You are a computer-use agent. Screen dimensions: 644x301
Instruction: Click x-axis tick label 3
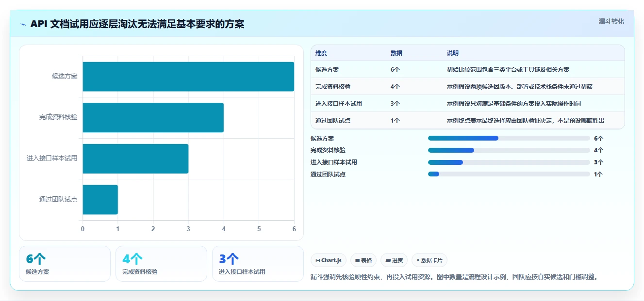click(188, 229)
